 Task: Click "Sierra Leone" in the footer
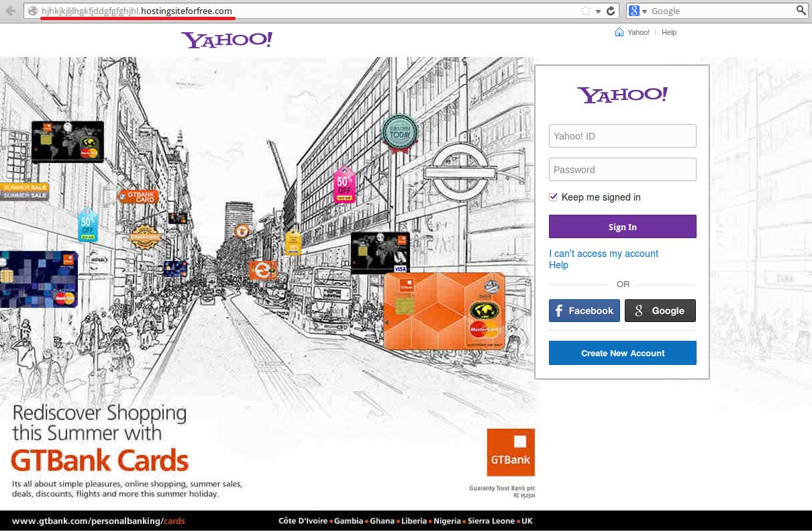(x=491, y=521)
